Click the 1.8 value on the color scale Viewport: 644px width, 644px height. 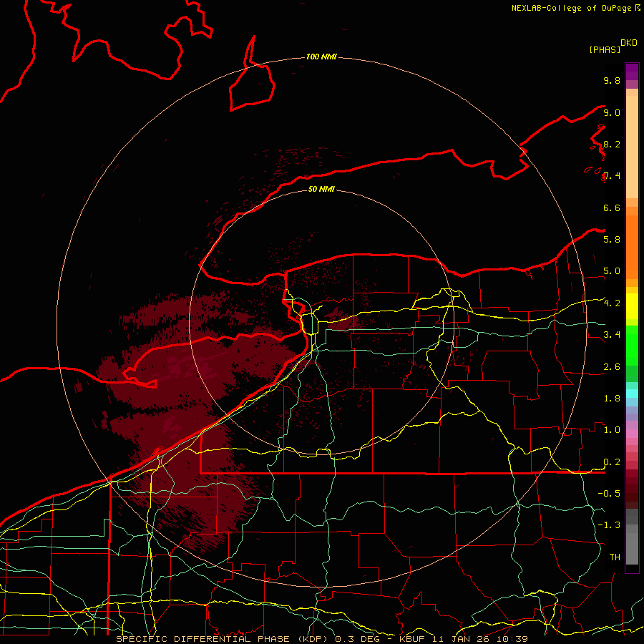click(x=612, y=399)
